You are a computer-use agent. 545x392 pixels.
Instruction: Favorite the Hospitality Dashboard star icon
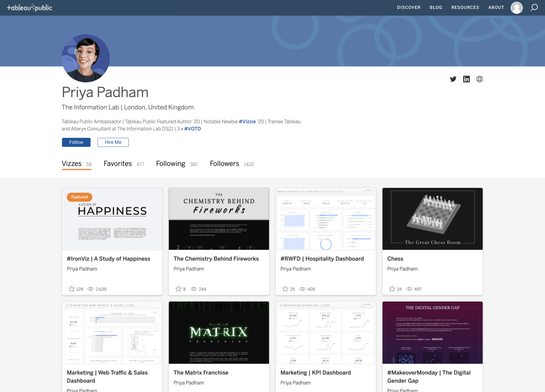[285, 289]
